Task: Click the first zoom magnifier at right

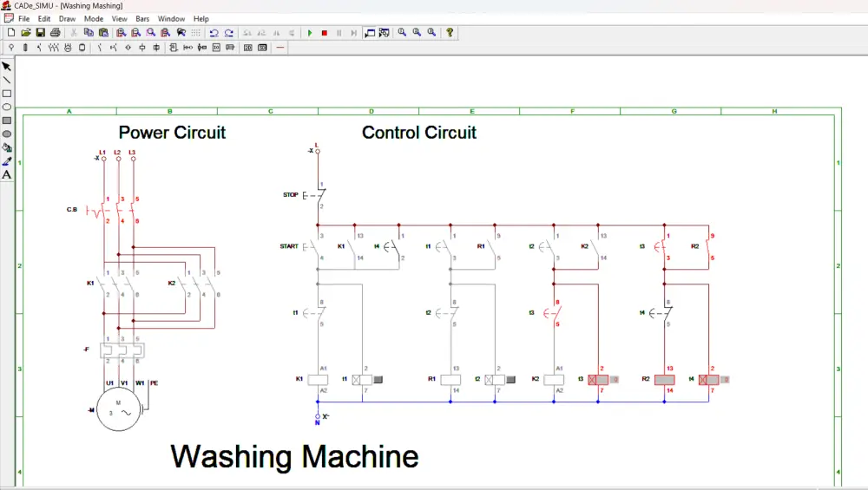Action: click(402, 33)
